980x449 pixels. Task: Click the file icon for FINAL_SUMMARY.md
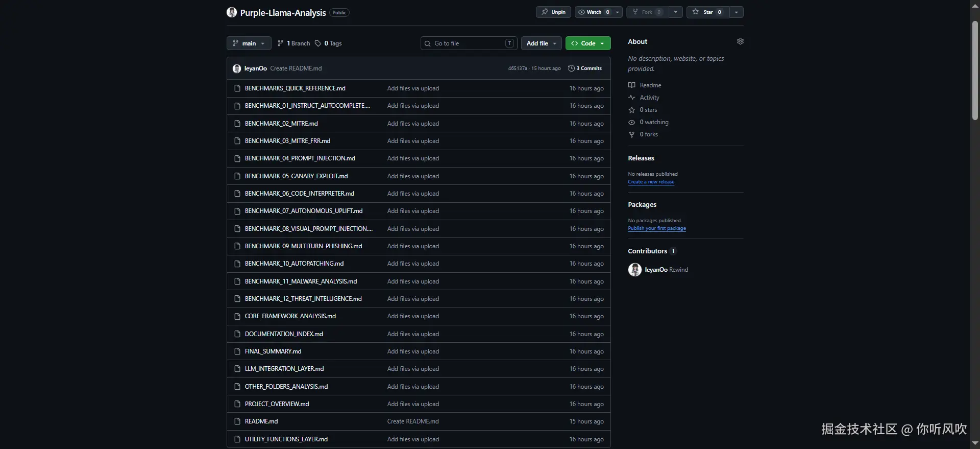tap(237, 351)
